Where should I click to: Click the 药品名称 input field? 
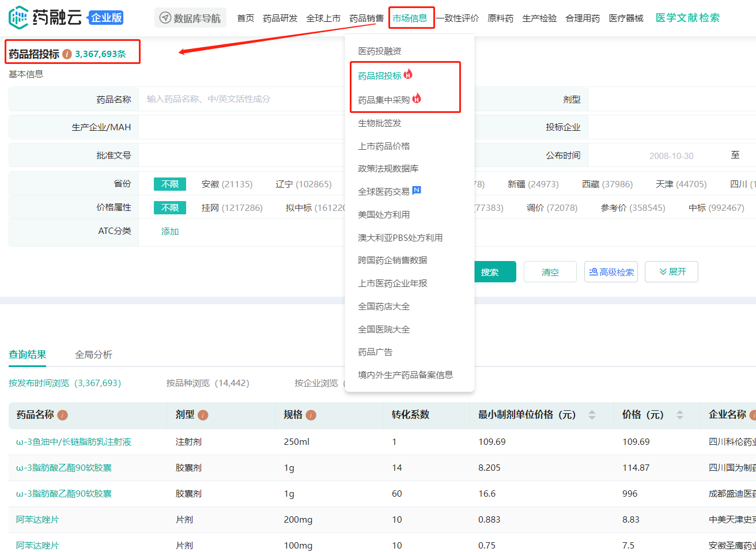coord(242,99)
